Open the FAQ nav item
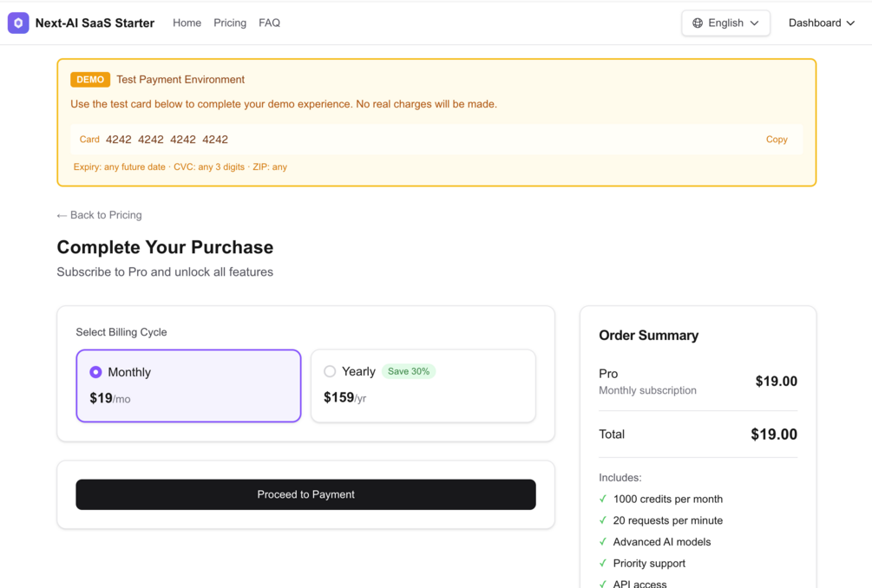This screenshot has width=872, height=588. click(269, 23)
